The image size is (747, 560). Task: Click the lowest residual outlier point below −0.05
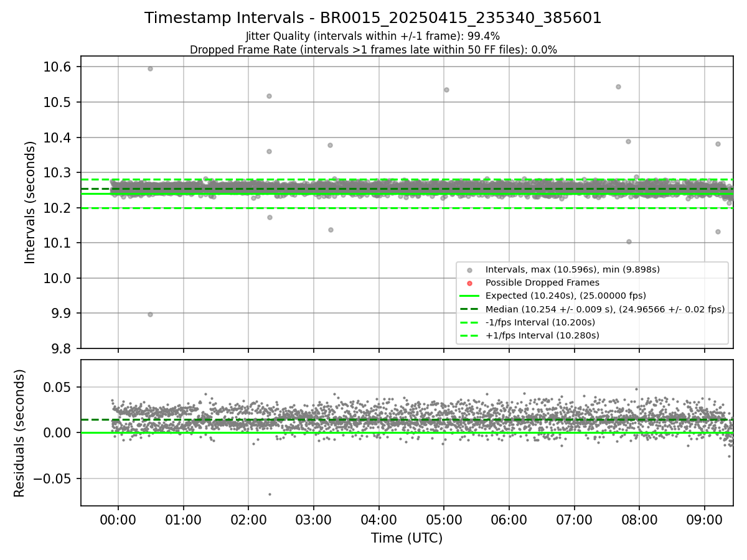click(x=270, y=494)
